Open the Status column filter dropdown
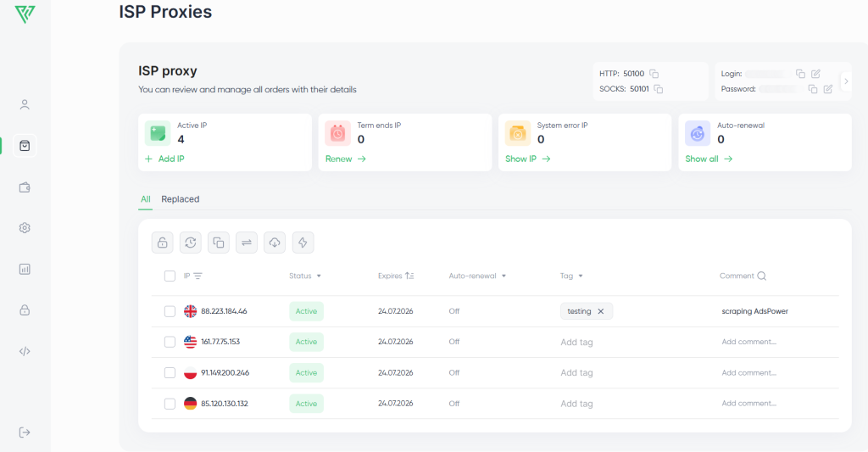Viewport: 868px width, 452px height. click(319, 276)
